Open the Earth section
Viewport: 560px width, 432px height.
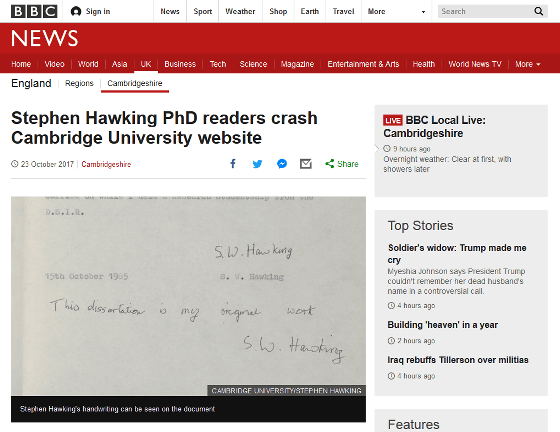click(x=310, y=11)
